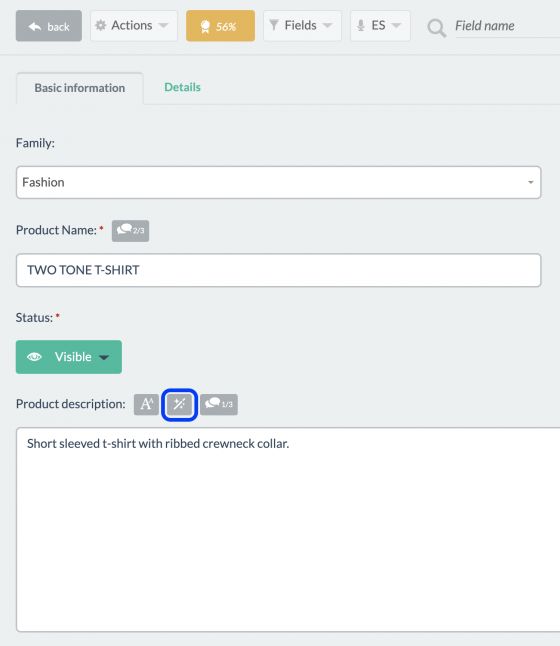Click the microphone icon next to ES
Screen dimensions: 560x646
pyautogui.click(x=361, y=26)
